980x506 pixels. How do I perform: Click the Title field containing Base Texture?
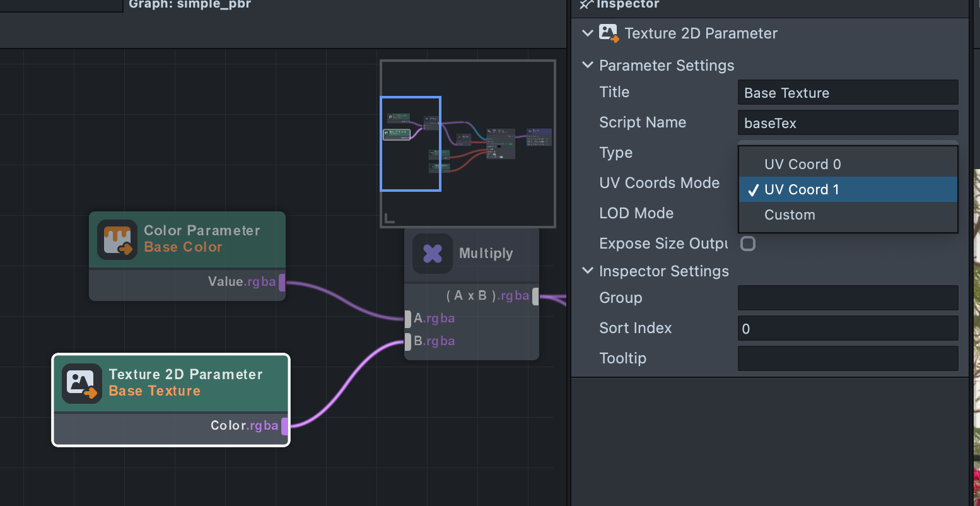[848, 93]
